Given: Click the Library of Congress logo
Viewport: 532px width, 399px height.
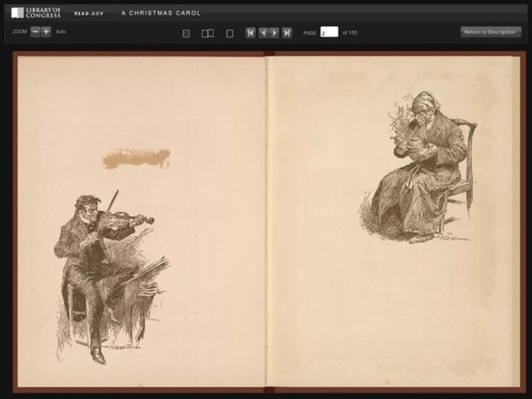Looking at the screenshot, I should 37,11.
